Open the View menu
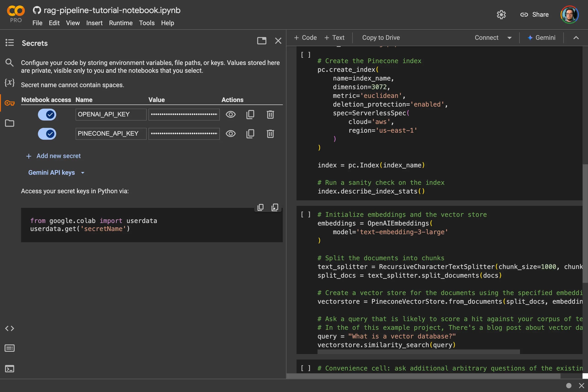Image resolution: width=588 pixels, height=392 pixels. pyautogui.click(x=73, y=23)
